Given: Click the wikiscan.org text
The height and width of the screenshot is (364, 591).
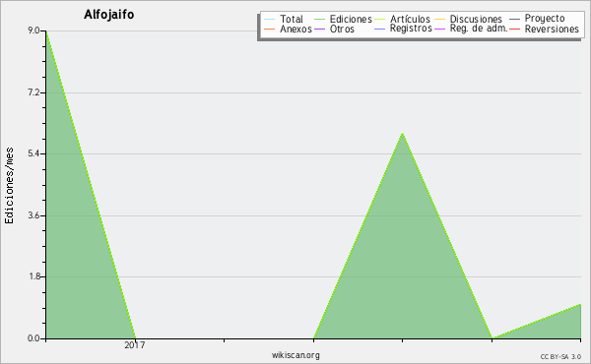Looking at the screenshot, I should pos(295,354).
